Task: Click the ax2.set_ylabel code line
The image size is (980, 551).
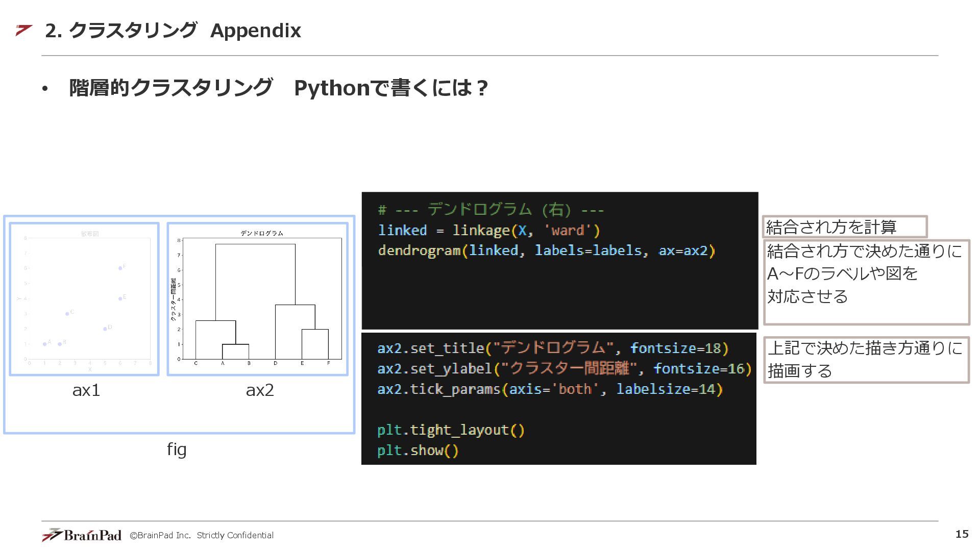Action: 564,369
